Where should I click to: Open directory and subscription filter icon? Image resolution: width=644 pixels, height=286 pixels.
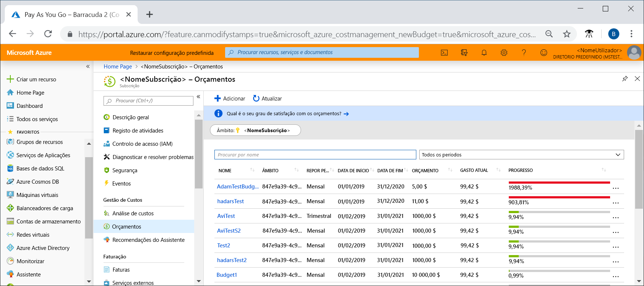(x=464, y=53)
